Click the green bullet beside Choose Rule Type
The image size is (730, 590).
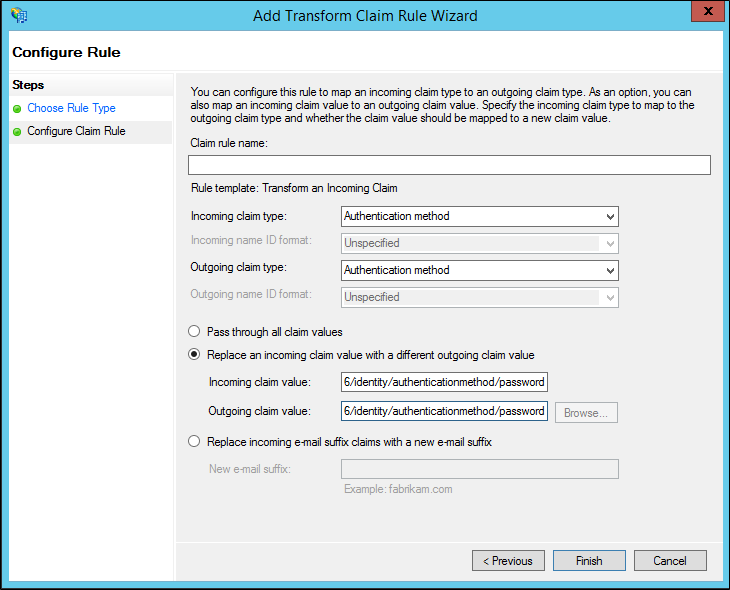(17, 108)
